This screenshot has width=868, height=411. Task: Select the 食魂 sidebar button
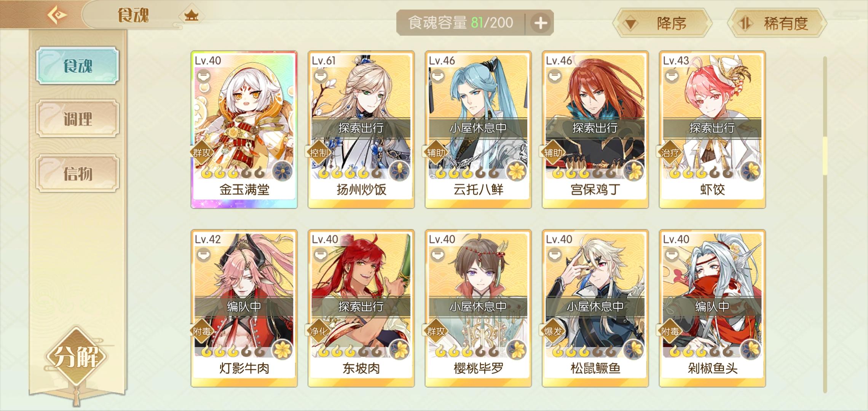78,65
